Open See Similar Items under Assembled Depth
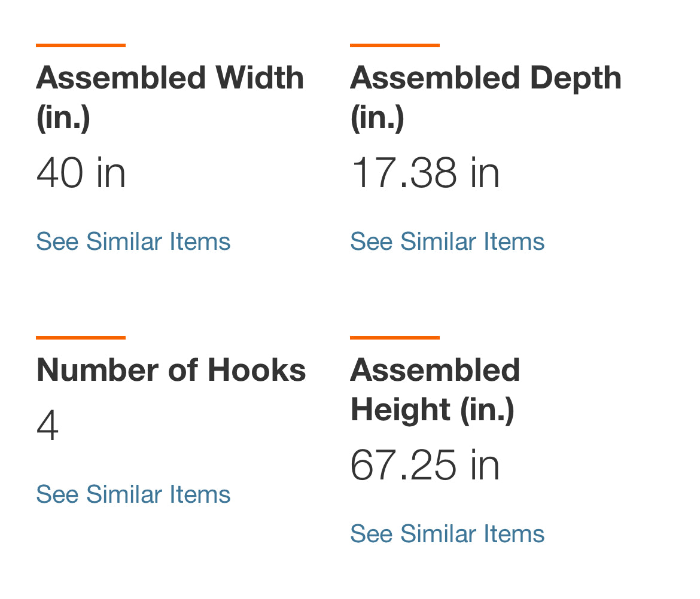Screen dimensions: 700x599 click(447, 242)
